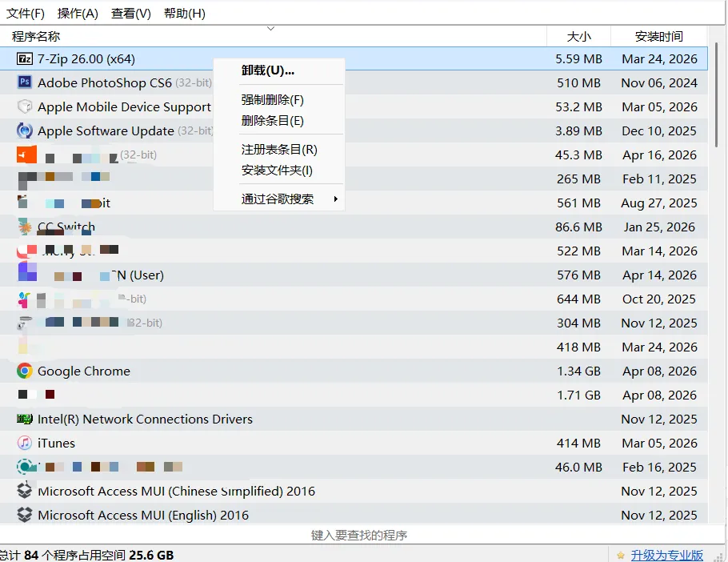Click the 510 MB size cell

coord(578,82)
